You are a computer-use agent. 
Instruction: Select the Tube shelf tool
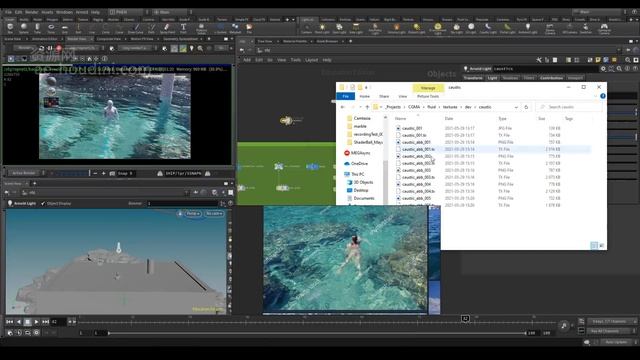(37, 29)
